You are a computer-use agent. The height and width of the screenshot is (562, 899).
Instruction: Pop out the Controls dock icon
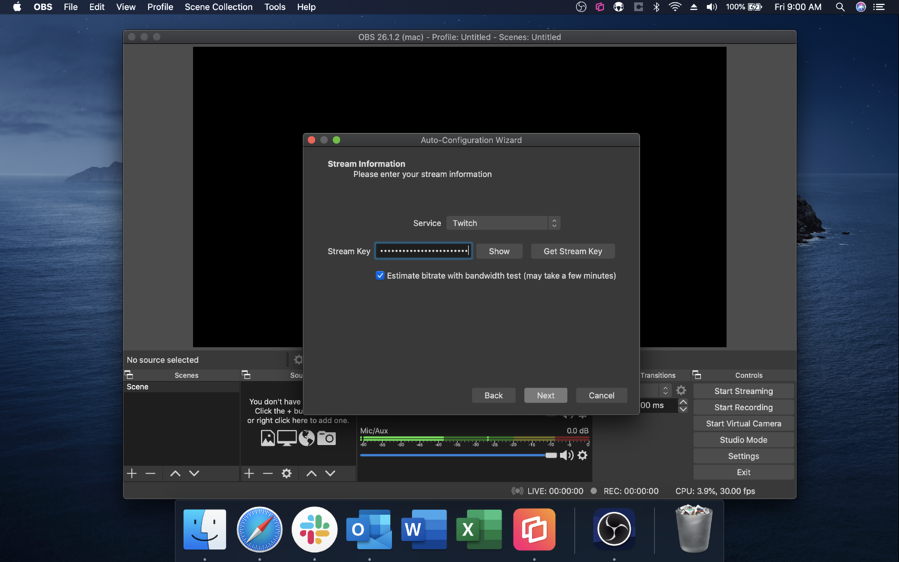click(x=697, y=375)
